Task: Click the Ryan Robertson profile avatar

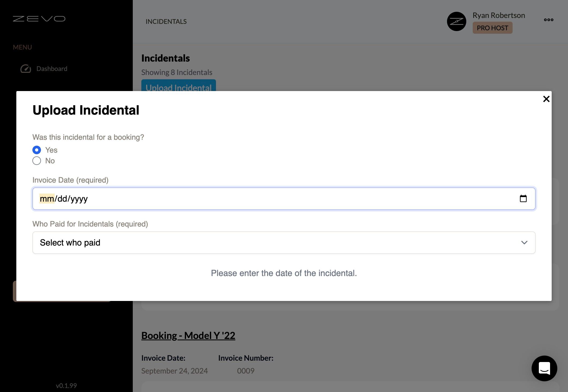Action: point(456,21)
